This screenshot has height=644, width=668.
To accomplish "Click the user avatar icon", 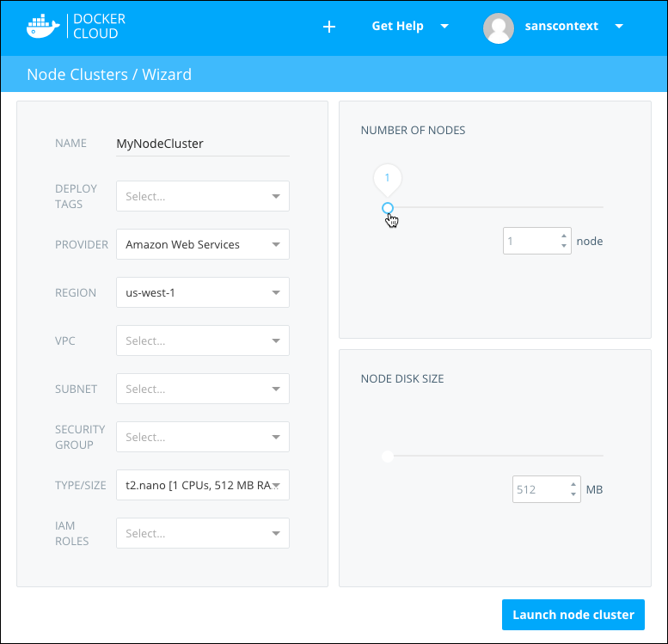I will click(x=499, y=27).
